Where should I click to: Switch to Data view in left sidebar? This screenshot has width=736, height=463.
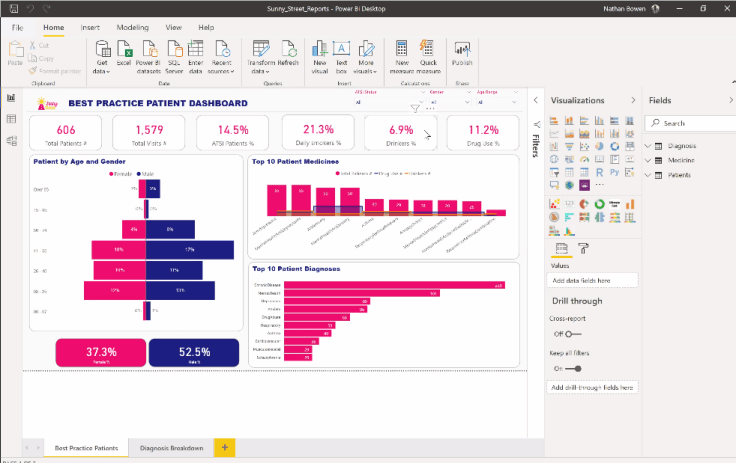pos(11,119)
